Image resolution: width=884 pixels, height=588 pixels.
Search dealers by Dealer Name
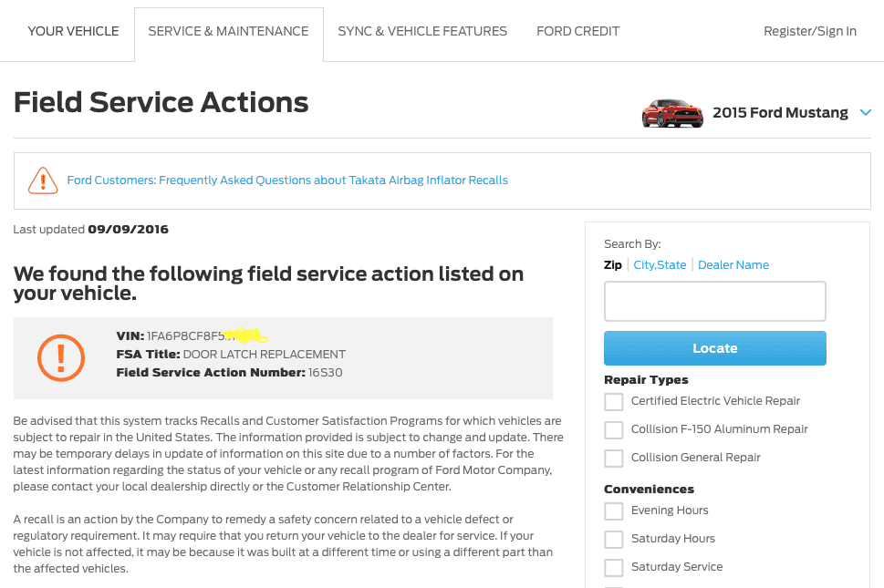(x=733, y=264)
